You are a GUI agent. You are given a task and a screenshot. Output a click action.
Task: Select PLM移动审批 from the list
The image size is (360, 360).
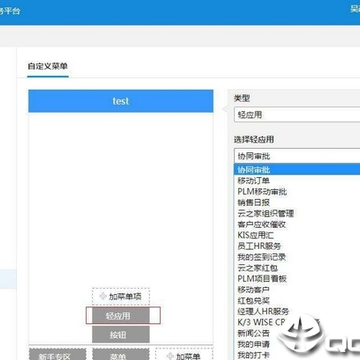pos(262,192)
